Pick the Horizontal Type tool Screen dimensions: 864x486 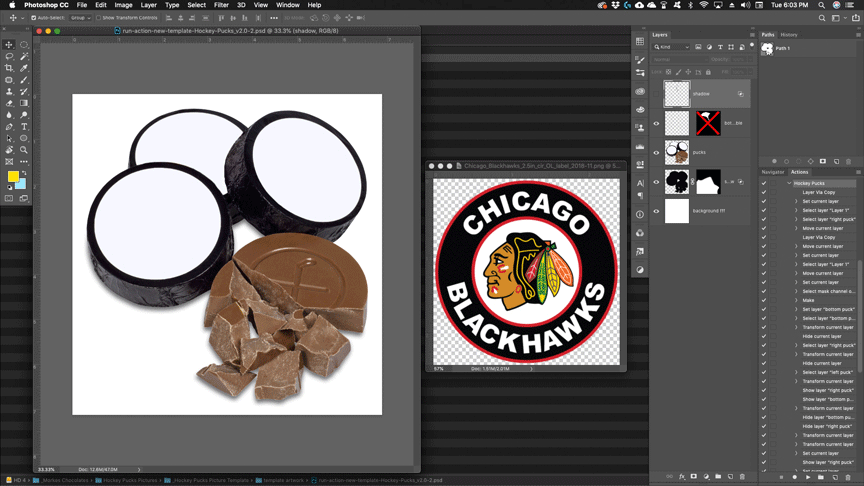[24, 127]
